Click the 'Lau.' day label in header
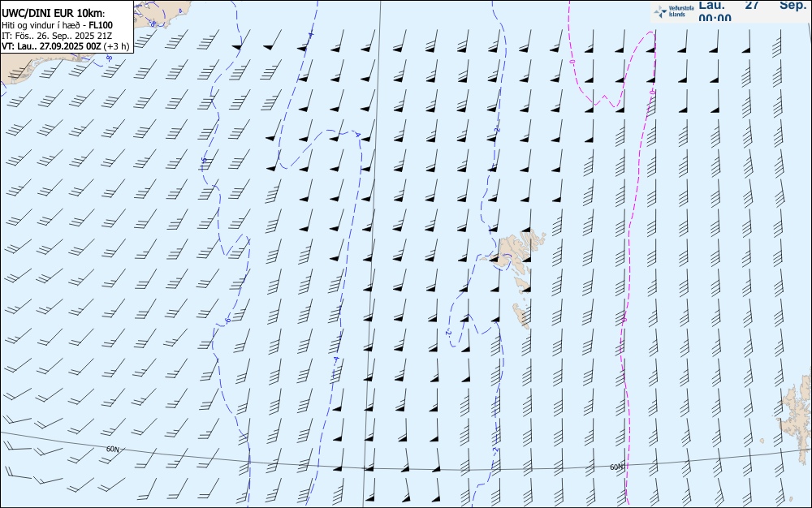 pos(712,5)
